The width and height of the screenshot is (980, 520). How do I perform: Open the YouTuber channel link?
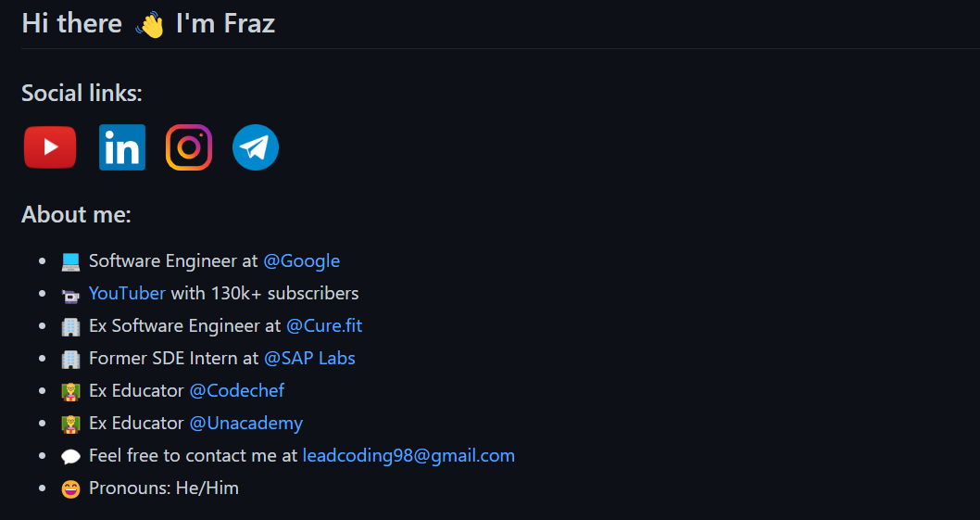[128, 294]
